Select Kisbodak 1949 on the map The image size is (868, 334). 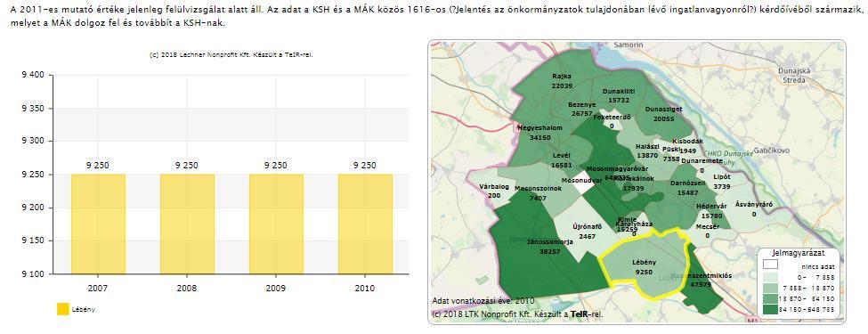pyautogui.click(x=687, y=146)
